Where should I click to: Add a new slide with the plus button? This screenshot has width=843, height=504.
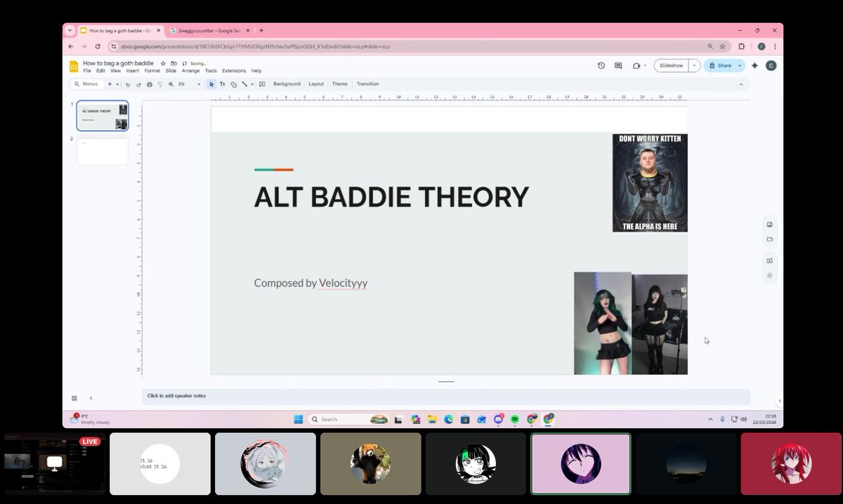click(110, 84)
